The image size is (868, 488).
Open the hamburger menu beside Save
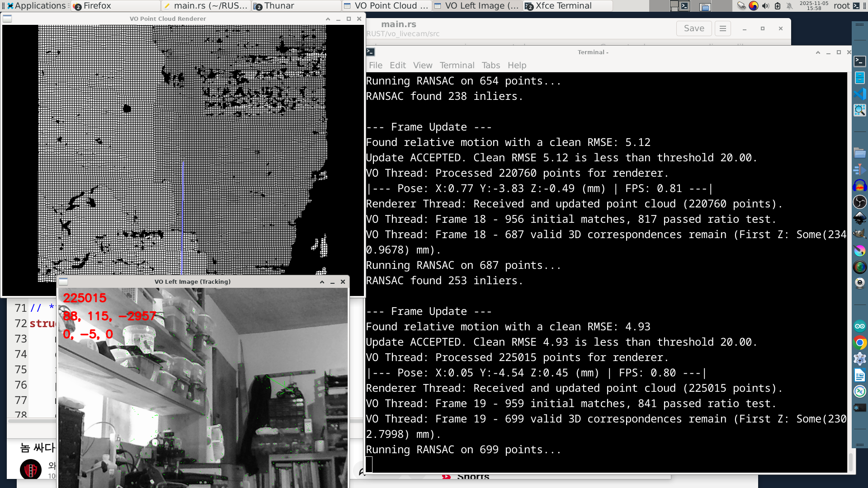tap(722, 28)
